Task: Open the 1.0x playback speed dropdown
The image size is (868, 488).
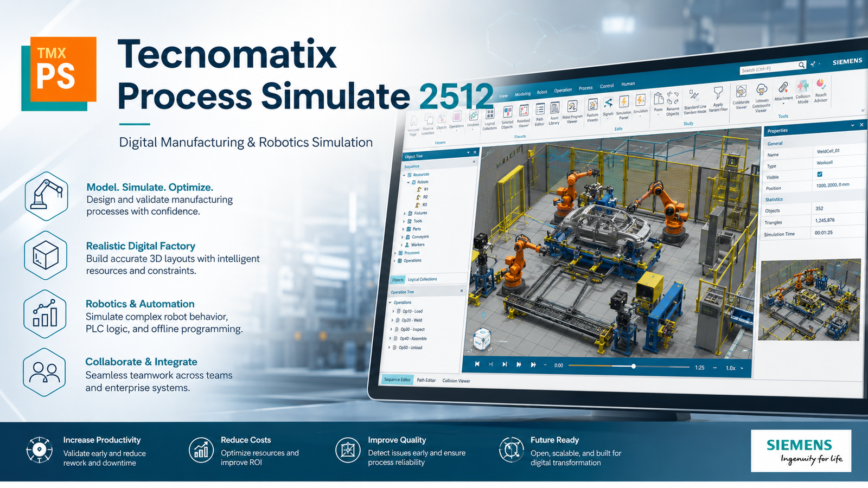Action: point(735,368)
